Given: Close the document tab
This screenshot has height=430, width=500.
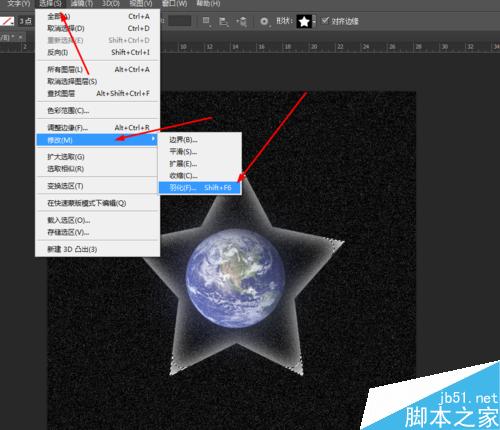Looking at the screenshot, I should point(20,37).
